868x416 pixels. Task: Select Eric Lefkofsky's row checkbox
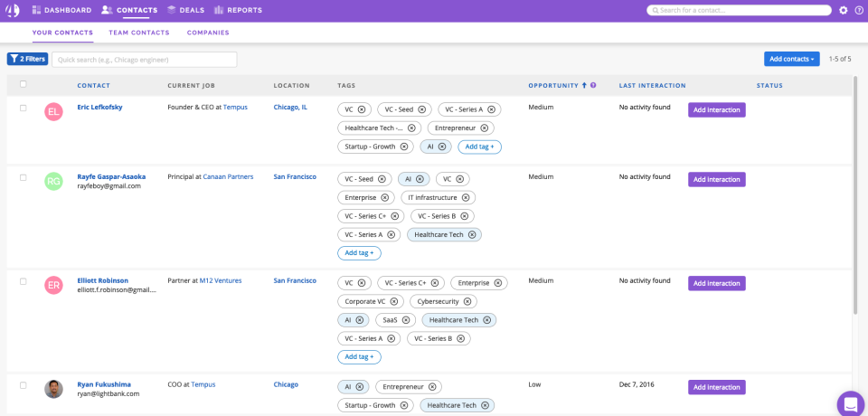coord(24,108)
